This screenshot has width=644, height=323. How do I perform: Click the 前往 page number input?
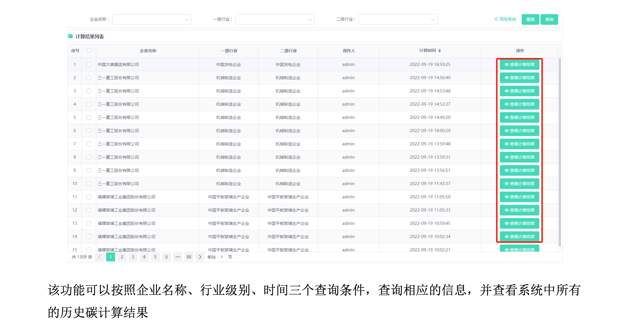[222, 257]
